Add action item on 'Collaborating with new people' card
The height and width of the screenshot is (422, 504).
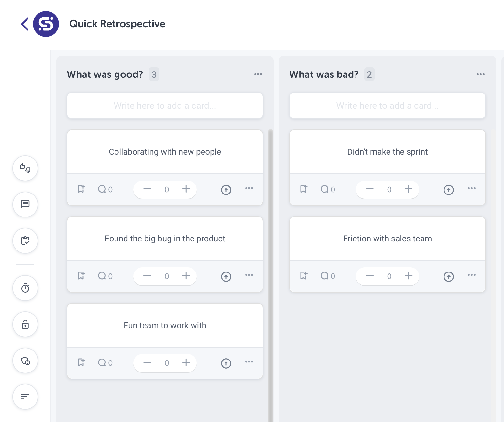point(81,189)
